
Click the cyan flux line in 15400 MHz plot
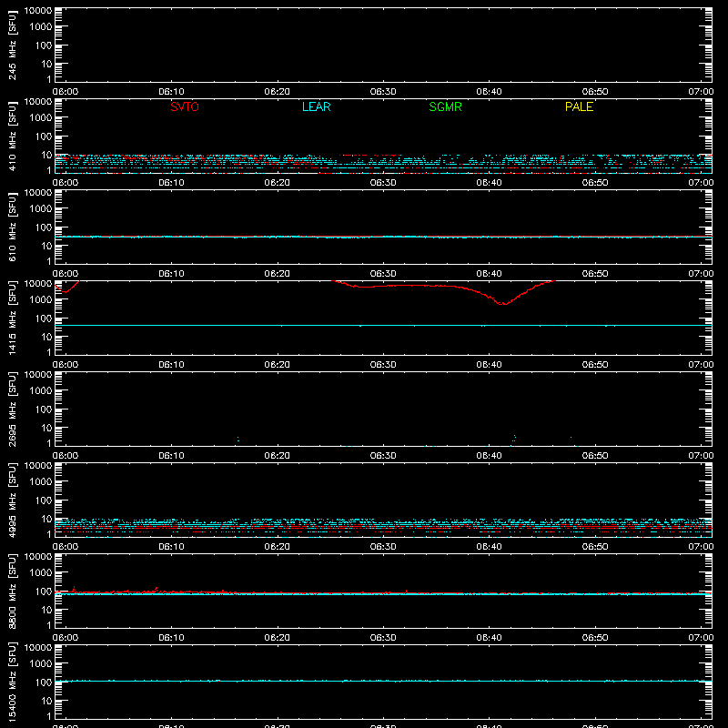pyautogui.click(x=383, y=681)
